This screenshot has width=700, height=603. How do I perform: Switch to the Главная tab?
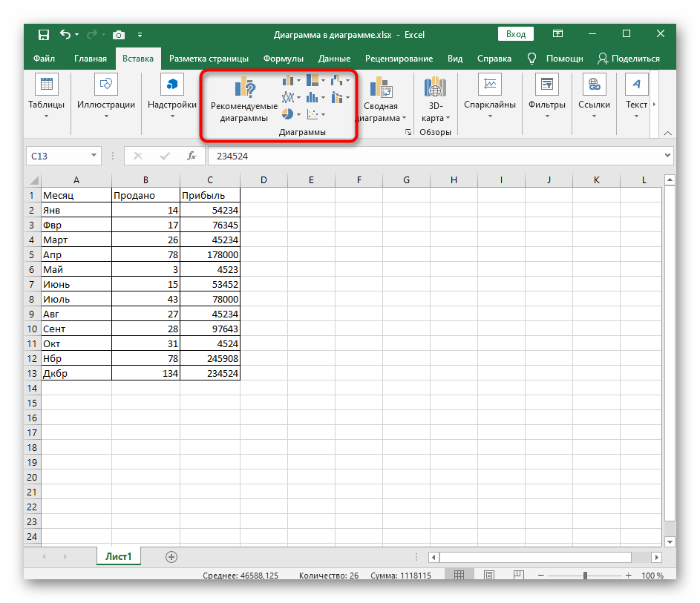tap(91, 59)
